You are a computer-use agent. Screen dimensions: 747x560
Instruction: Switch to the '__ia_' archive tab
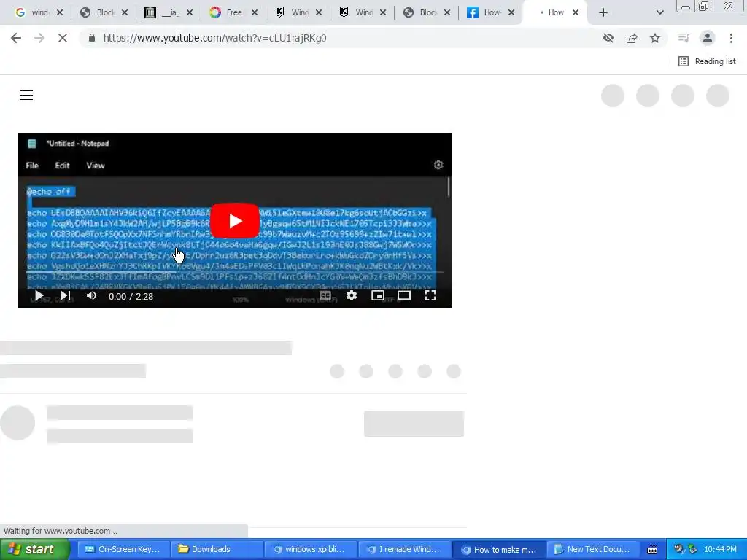[x=169, y=12]
